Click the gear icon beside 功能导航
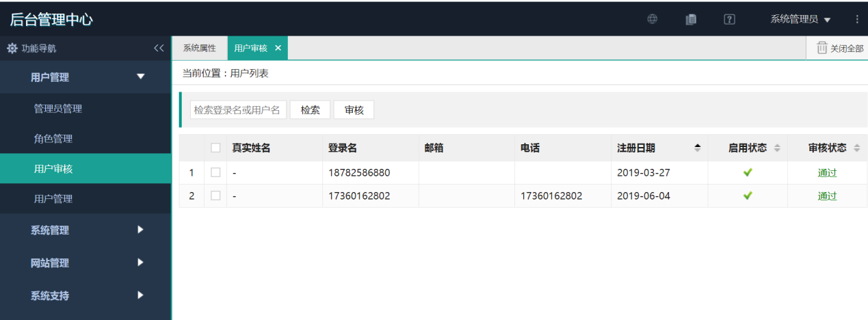 12,49
